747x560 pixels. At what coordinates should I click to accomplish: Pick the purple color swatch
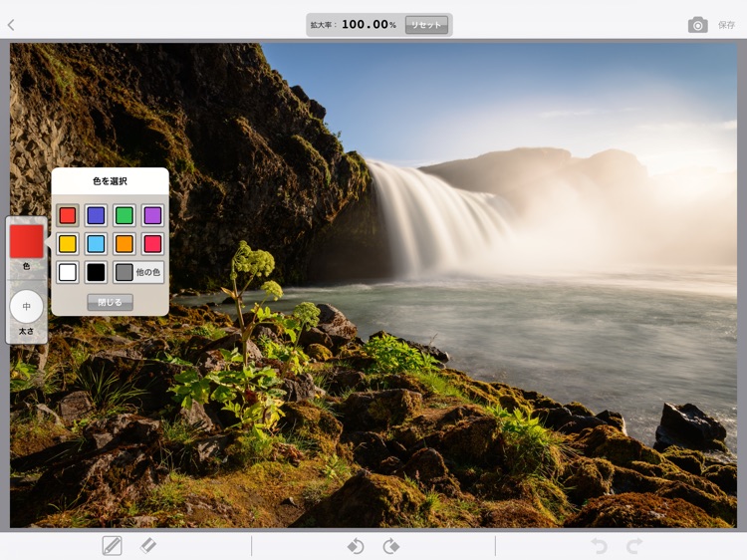152,215
